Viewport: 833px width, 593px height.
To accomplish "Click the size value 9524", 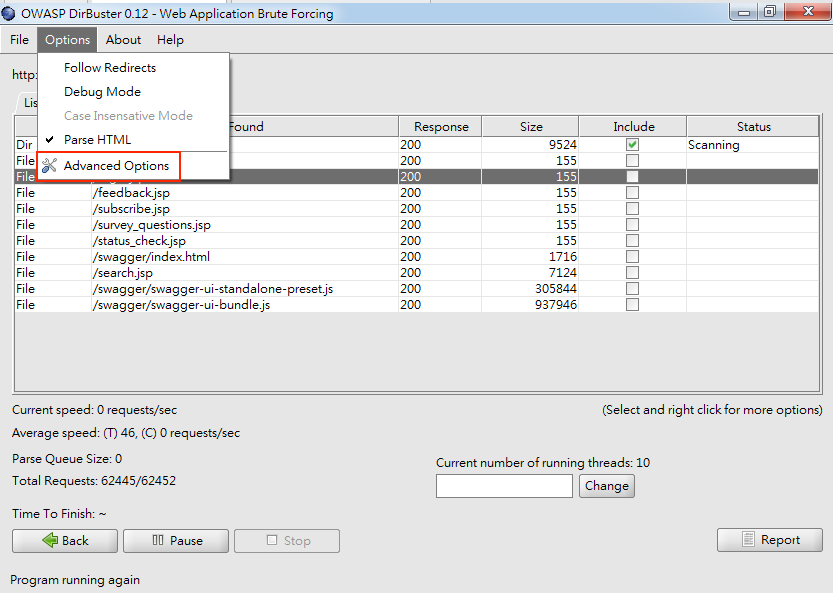I will (563, 145).
